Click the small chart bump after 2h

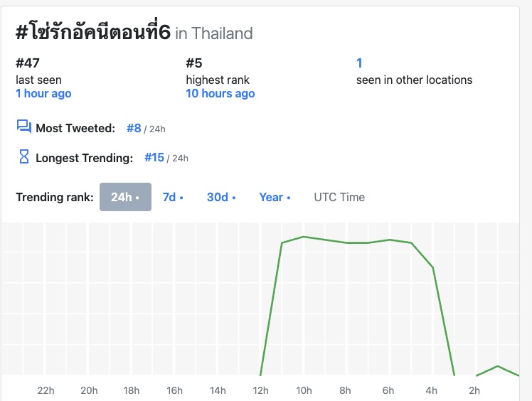pos(497,366)
